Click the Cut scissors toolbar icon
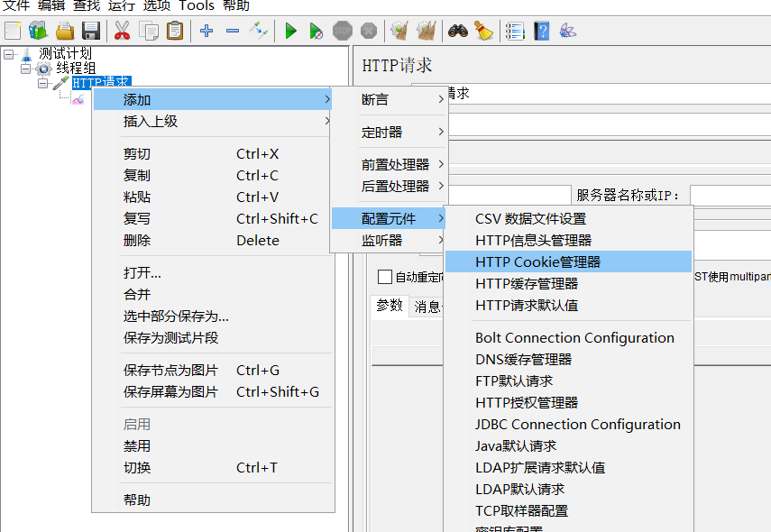 coord(122,32)
